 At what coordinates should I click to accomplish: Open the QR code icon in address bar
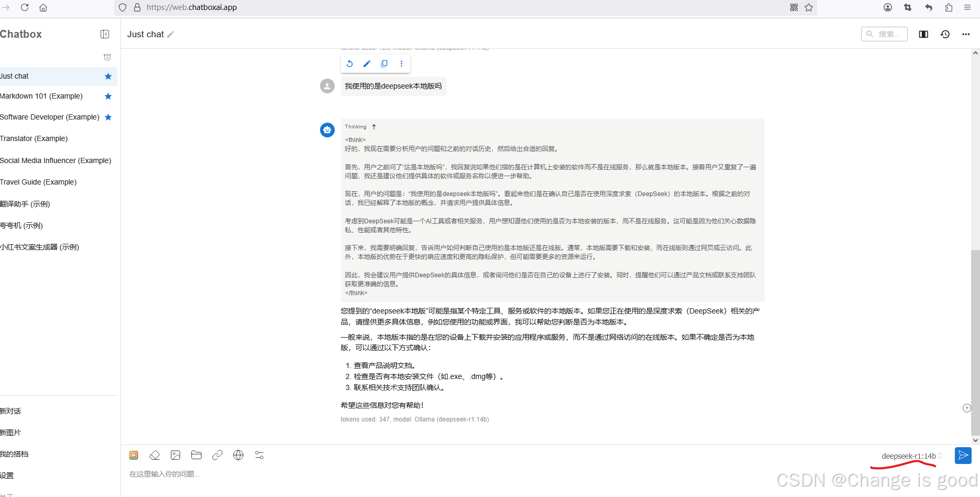point(794,7)
